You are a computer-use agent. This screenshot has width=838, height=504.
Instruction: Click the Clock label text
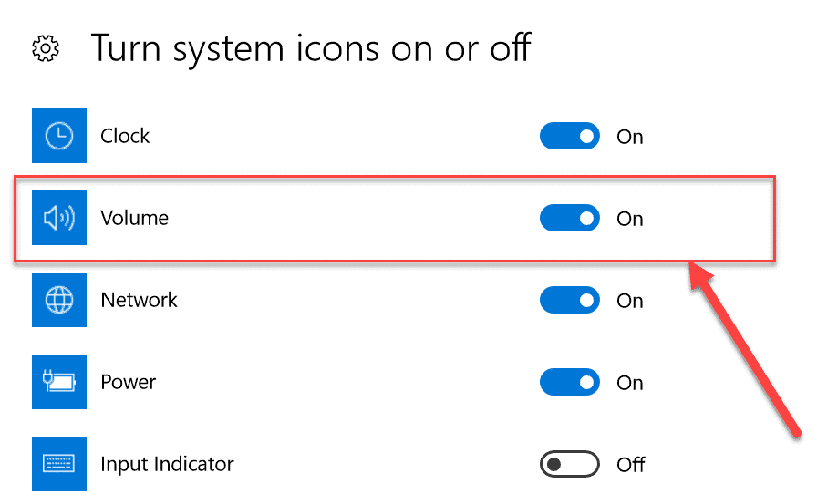(125, 136)
